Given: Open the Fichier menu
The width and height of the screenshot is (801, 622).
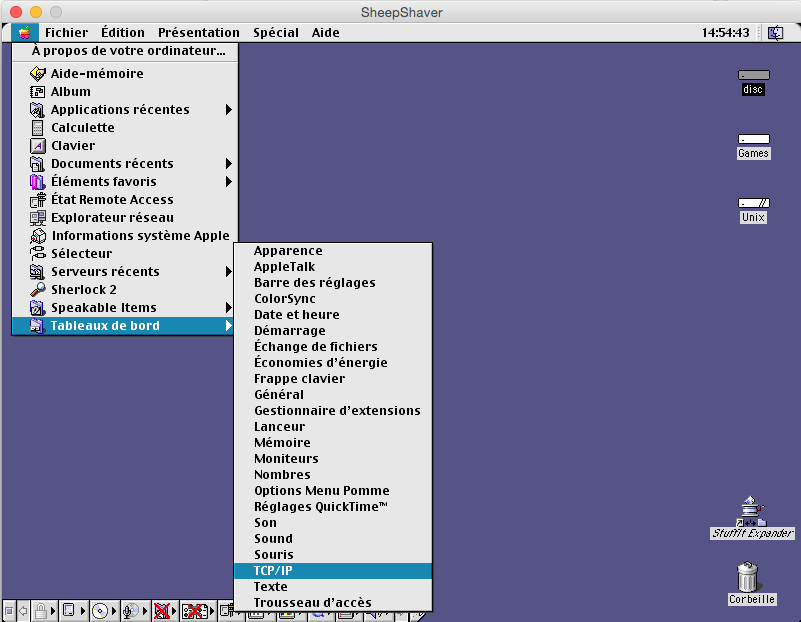Looking at the screenshot, I should [x=66, y=33].
